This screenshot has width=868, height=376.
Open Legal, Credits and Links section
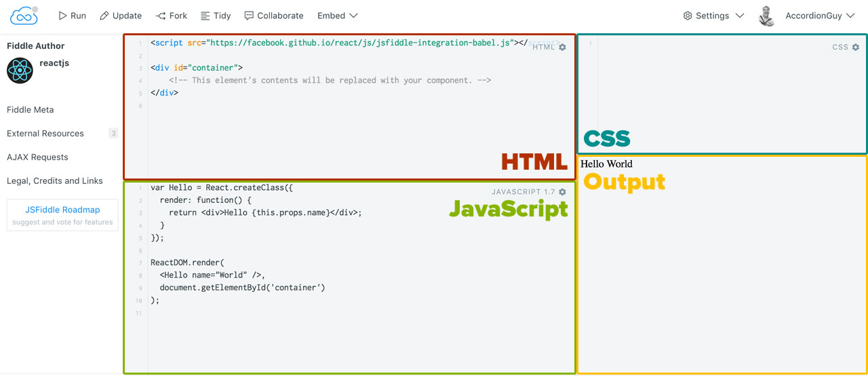pos(55,181)
